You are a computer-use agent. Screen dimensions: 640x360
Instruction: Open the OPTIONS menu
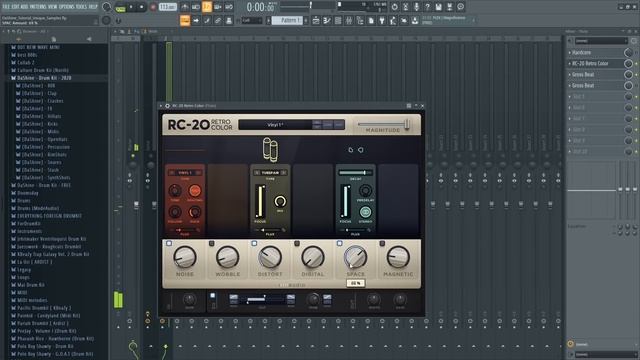[x=67, y=7]
